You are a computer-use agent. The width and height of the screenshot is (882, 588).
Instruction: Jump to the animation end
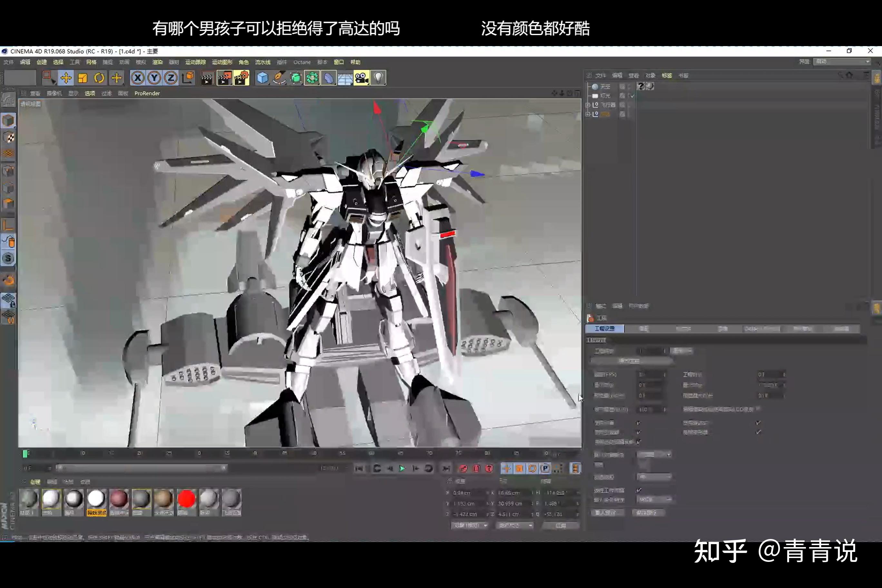coord(446,468)
